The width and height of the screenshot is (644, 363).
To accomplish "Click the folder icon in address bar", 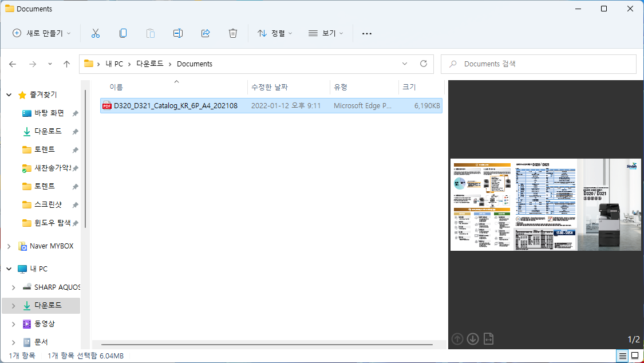I will (x=88, y=64).
